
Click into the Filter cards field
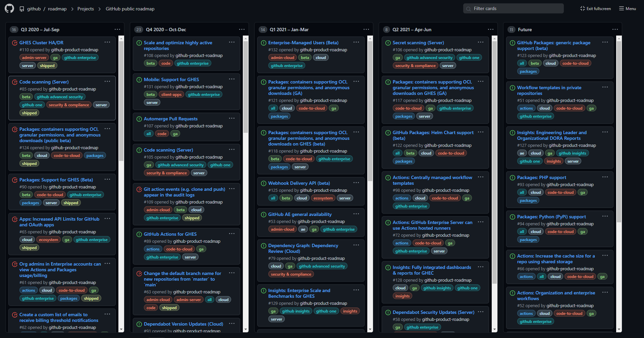[514, 9]
